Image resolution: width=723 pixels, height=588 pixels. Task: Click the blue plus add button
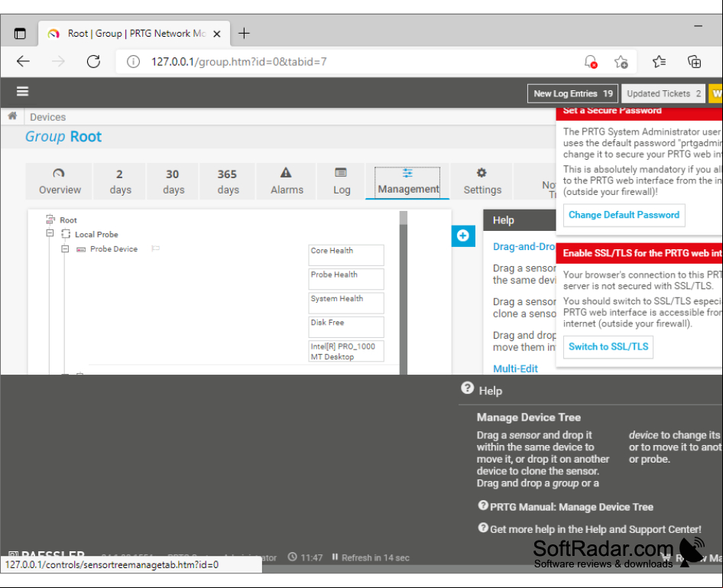pos(463,236)
